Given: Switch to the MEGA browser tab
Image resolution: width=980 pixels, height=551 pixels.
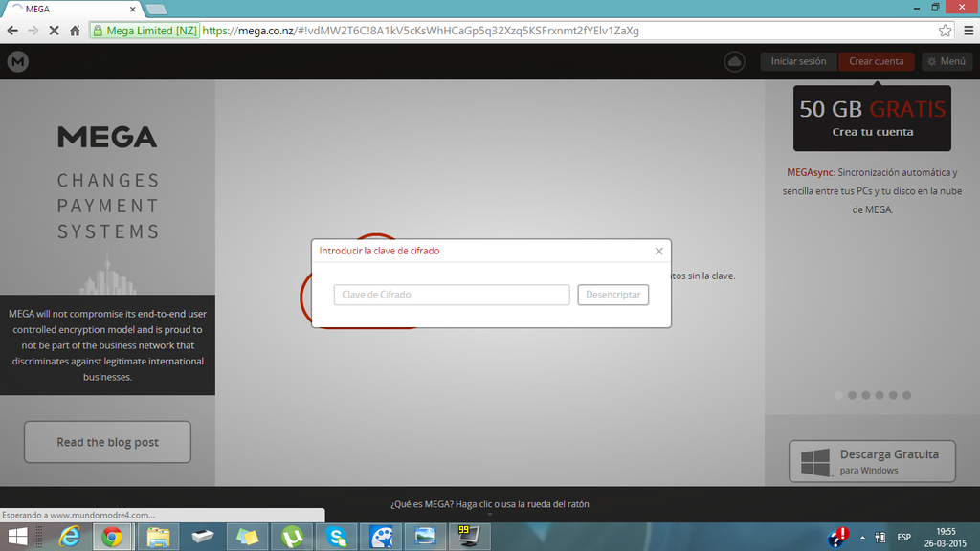Looking at the screenshot, I should tap(75, 9).
